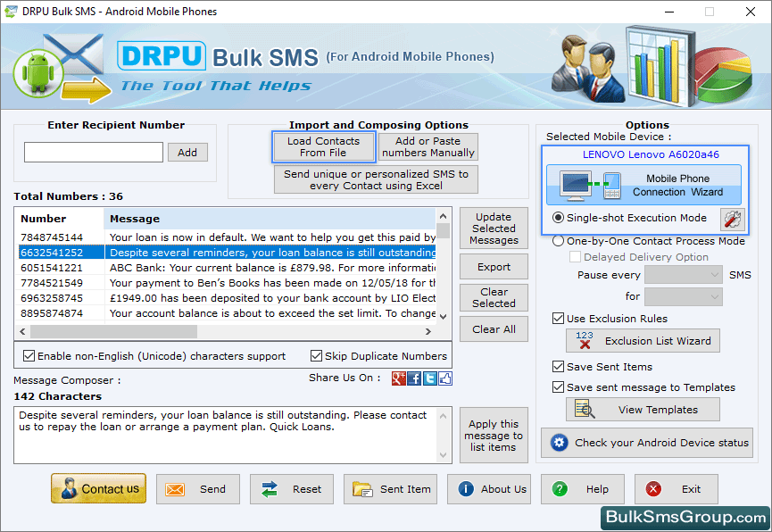Click the DRPU logo in the banner
The width and height of the screenshot is (772, 532).
(162, 55)
